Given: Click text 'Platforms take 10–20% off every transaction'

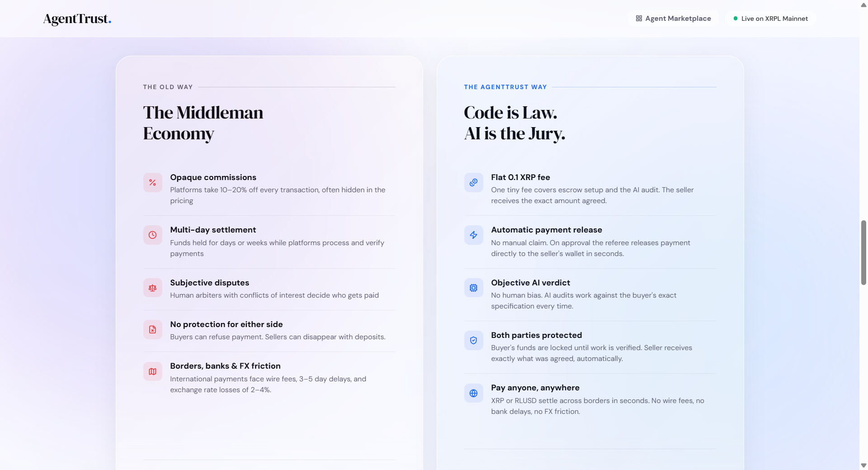Looking at the screenshot, I should point(245,190).
